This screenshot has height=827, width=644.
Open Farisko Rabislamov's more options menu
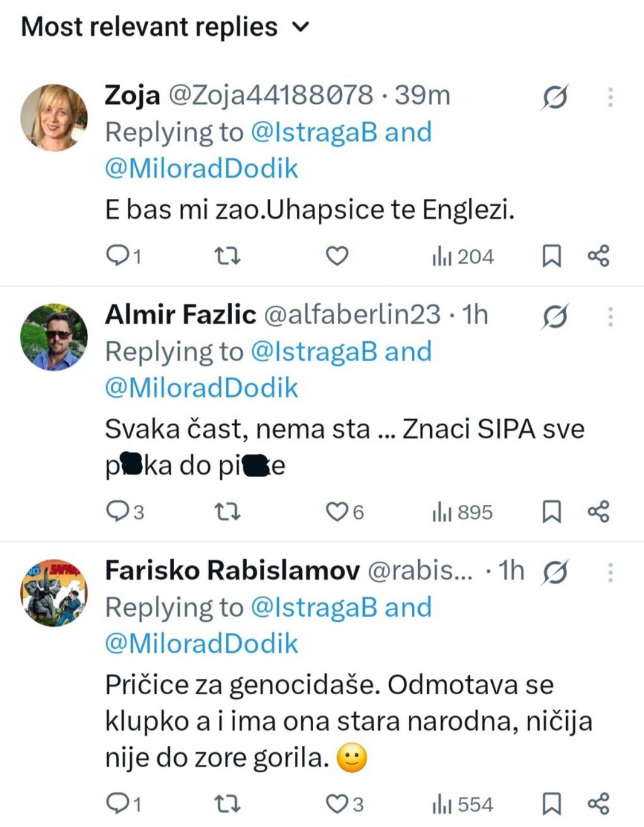(x=610, y=572)
